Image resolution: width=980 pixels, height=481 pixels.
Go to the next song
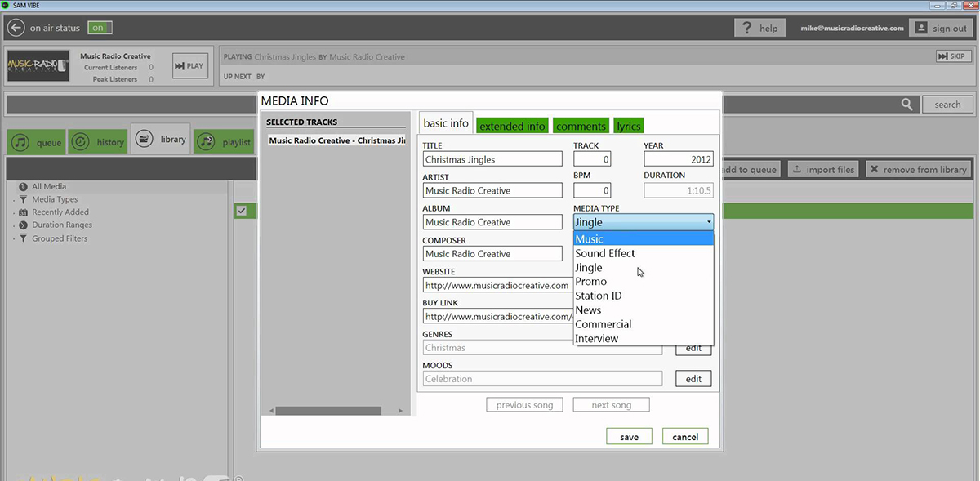click(x=612, y=405)
